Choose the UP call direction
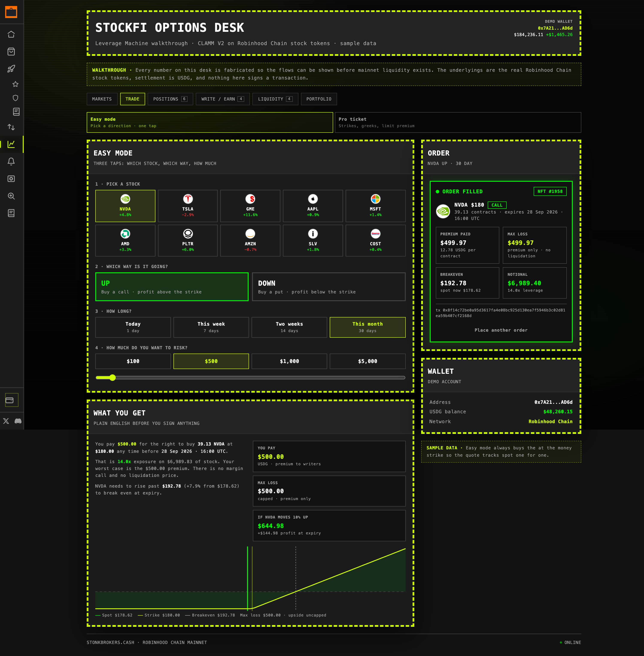The height and width of the screenshot is (656, 644). (x=172, y=287)
